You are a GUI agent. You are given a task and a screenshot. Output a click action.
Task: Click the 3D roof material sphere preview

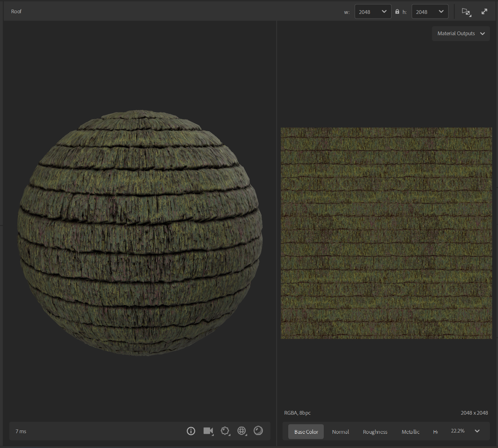[140, 233]
